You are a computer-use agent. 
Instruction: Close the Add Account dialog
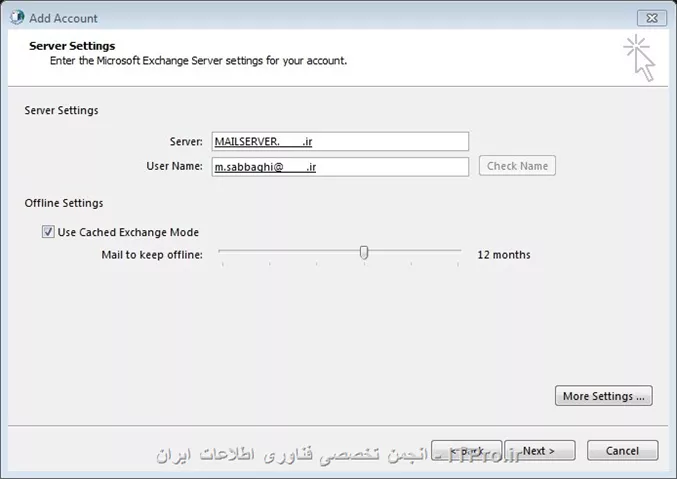[x=652, y=18]
